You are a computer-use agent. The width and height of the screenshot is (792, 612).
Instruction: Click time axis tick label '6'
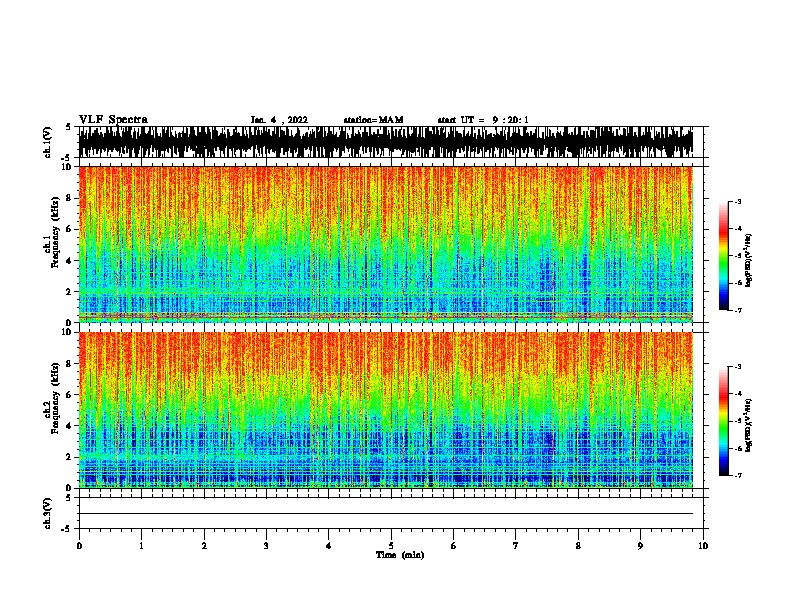[x=454, y=546]
